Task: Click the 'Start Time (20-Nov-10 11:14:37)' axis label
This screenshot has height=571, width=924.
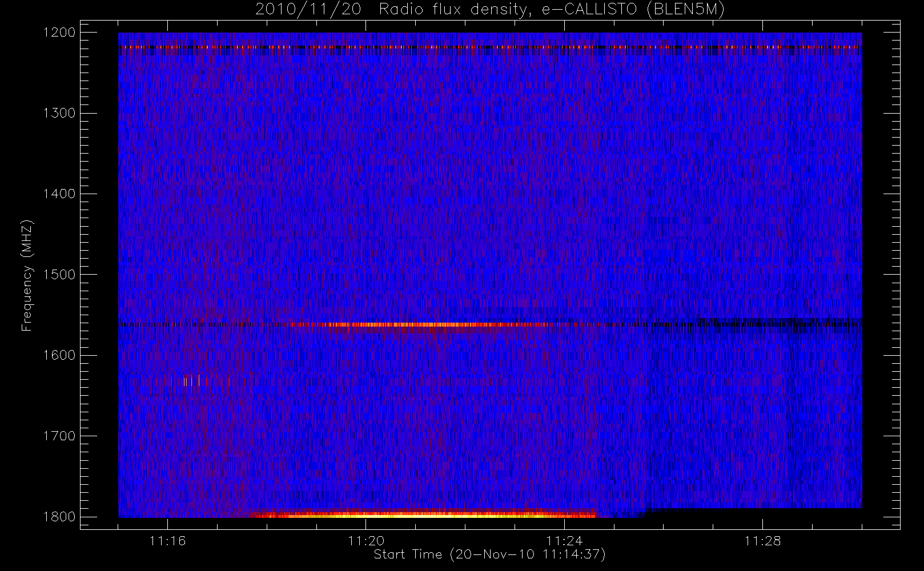Action: click(x=489, y=554)
